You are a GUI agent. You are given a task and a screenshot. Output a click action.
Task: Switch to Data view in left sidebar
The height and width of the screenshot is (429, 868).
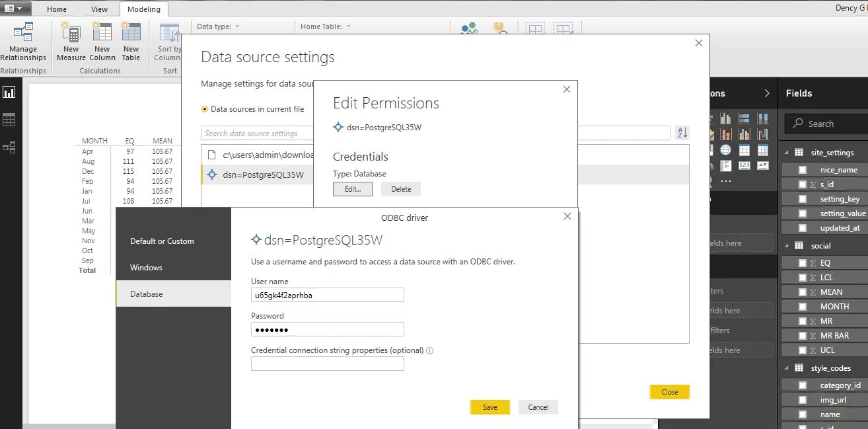click(9, 120)
